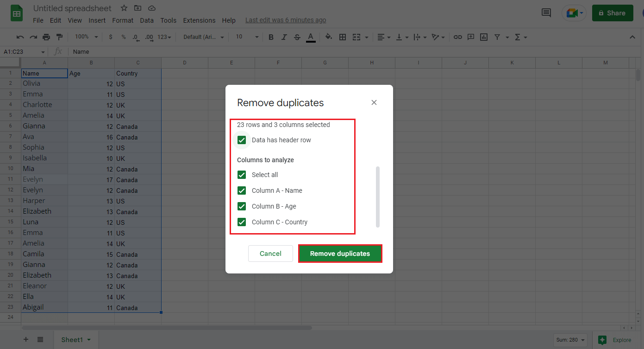Click the Insert comment icon
The image size is (644, 349).
[471, 37]
